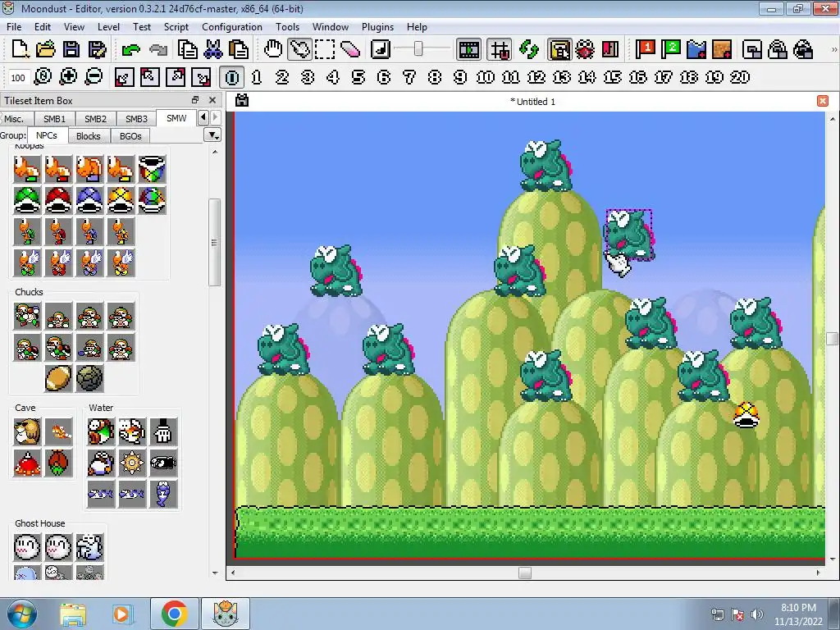Click canvas vertical scroll-down arrow

[832, 559]
